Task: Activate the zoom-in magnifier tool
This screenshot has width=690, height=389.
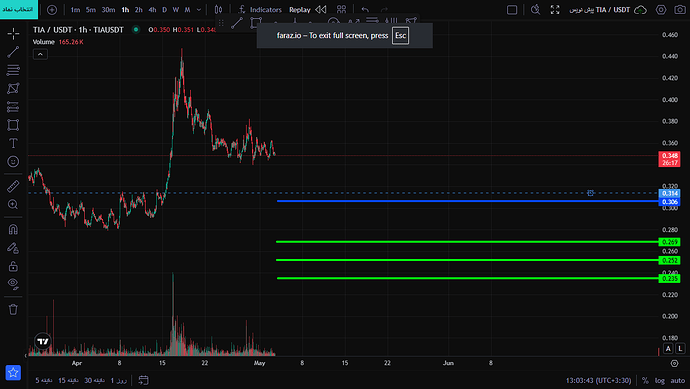Action: (13, 204)
